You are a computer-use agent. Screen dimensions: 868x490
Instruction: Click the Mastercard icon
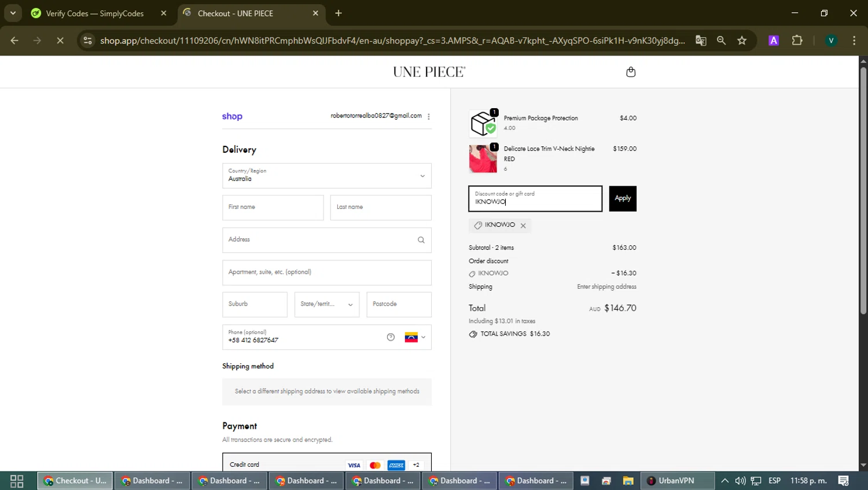[x=375, y=465]
